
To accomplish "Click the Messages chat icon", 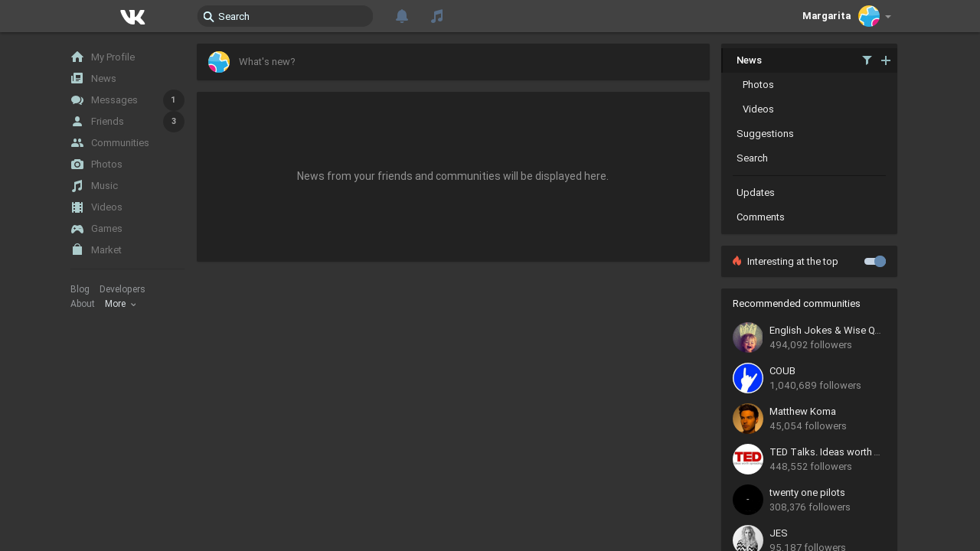I will [77, 99].
